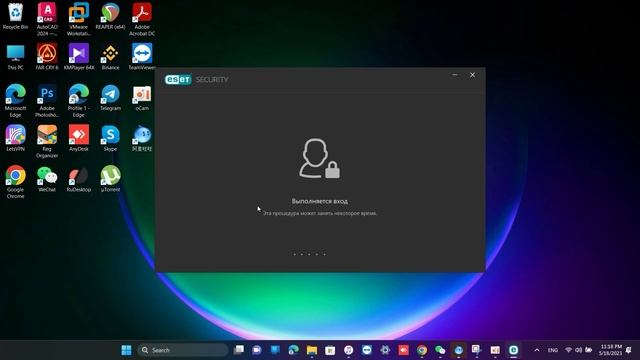Open Settings gear in the taskbar
This screenshot has width=640, height=360.
coord(385,350)
